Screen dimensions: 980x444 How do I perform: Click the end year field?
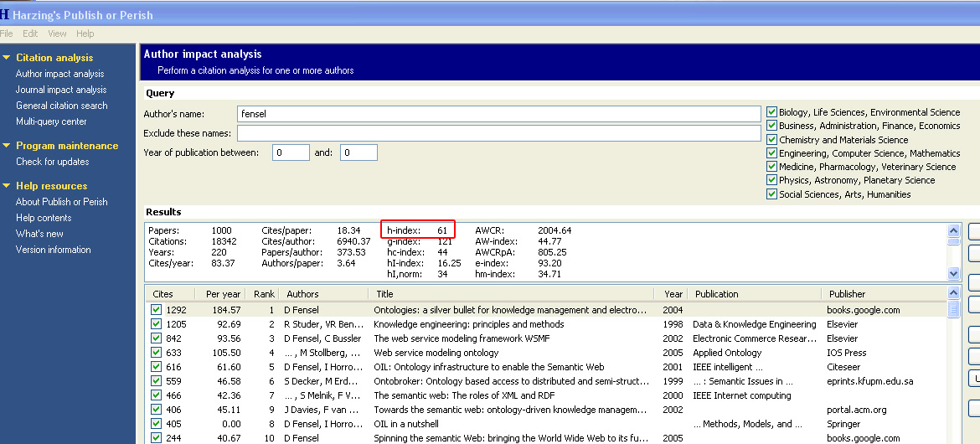358,152
